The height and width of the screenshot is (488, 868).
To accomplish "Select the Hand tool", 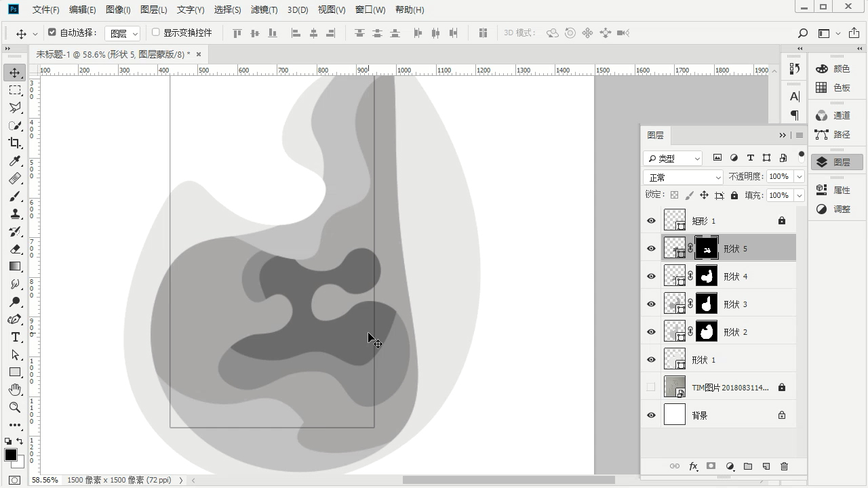I will [x=15, y=390].
